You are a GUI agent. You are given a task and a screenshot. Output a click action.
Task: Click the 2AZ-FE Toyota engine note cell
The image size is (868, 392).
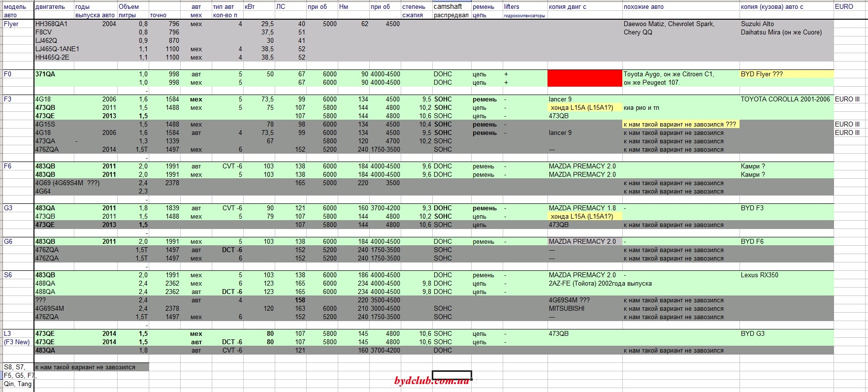[x=600, y=284]
